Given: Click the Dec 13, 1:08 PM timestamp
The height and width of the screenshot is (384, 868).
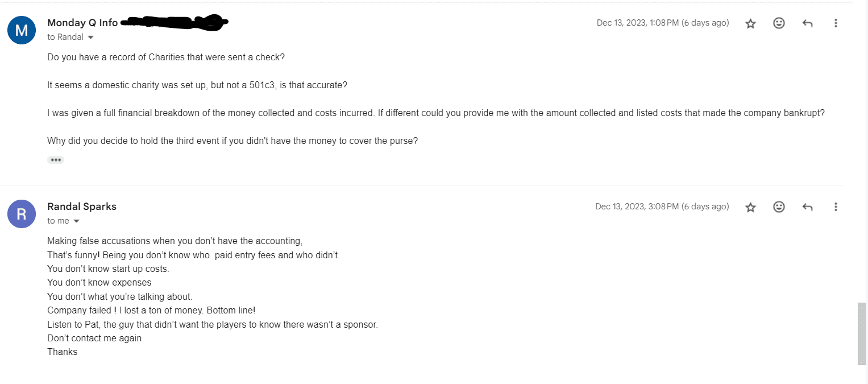Looking at the screenshot, I should pos(662,23).
